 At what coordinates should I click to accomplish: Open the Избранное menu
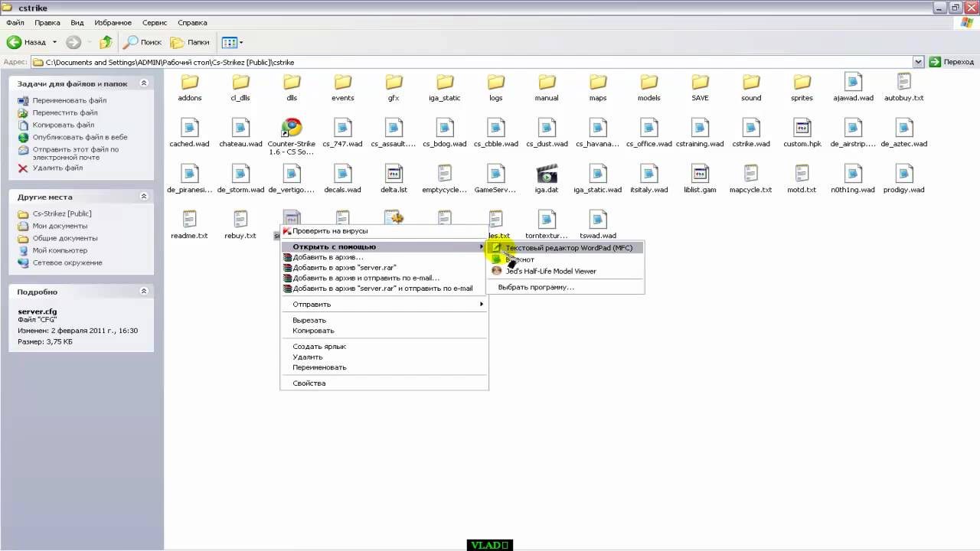(113, 23)
